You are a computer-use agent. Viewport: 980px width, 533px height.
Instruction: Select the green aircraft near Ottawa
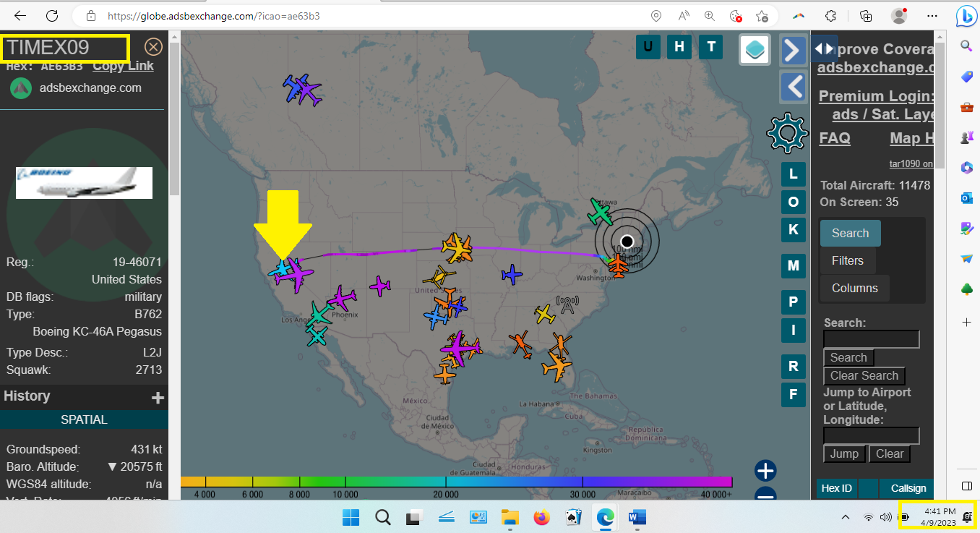pos(599,212)
